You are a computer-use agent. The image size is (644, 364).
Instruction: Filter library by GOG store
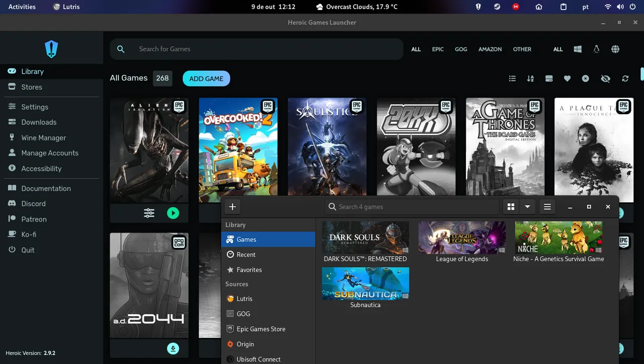coord(461,49)
